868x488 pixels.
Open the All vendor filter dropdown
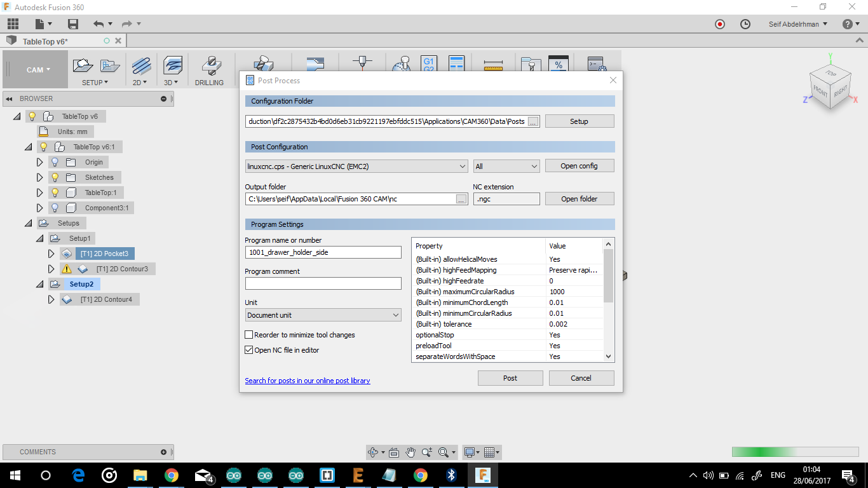tap(506, 166)
